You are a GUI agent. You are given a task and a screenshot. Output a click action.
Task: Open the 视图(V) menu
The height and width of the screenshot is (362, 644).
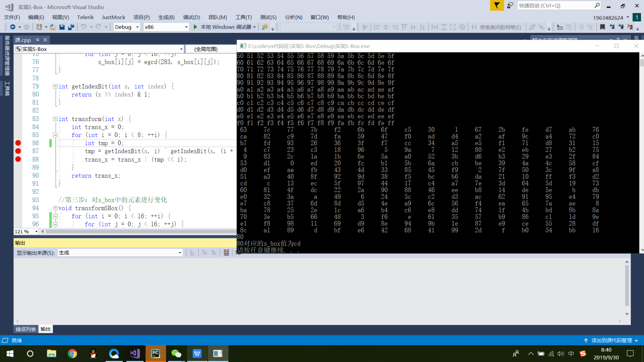pos(60,17)
